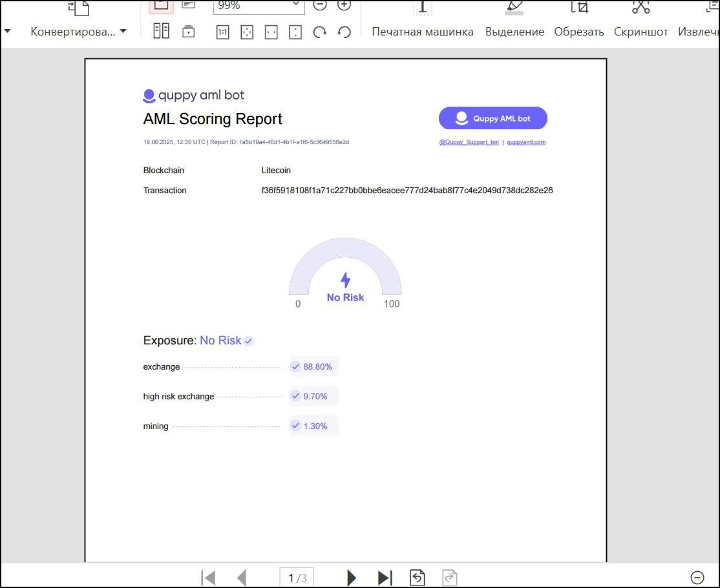Rotate page counterclockwise

tap(344, 32)
